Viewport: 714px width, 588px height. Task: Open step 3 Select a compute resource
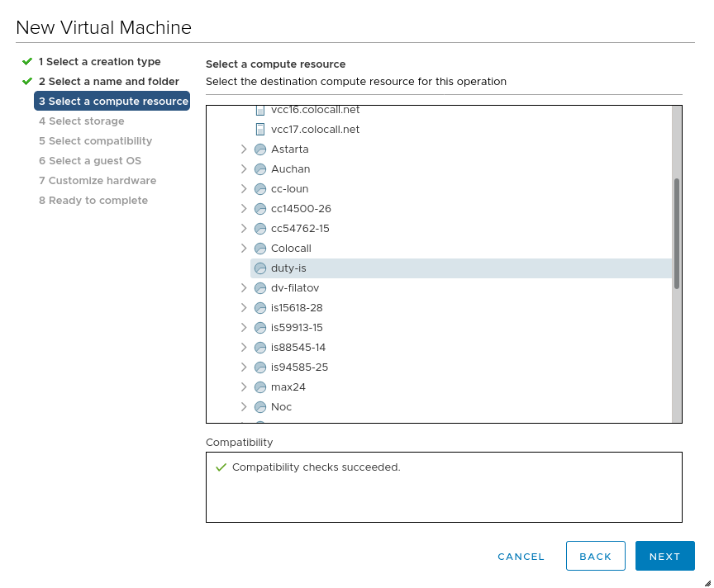click(112, 102)
